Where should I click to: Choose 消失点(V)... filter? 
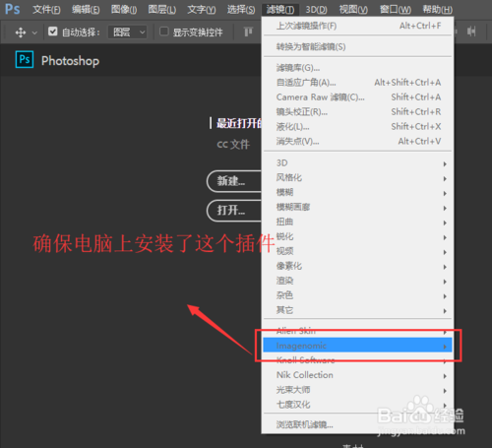(x=358, y=141)
